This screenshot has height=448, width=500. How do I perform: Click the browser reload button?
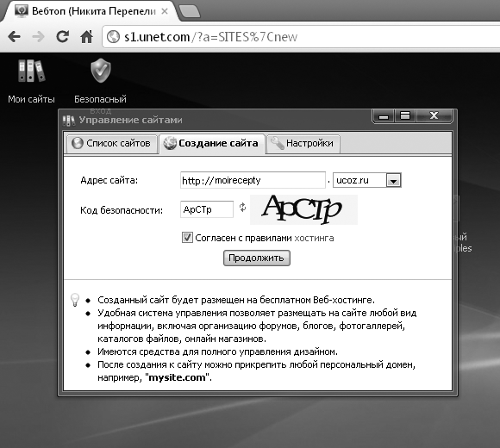pyautogui.click(x=62, y=37)
